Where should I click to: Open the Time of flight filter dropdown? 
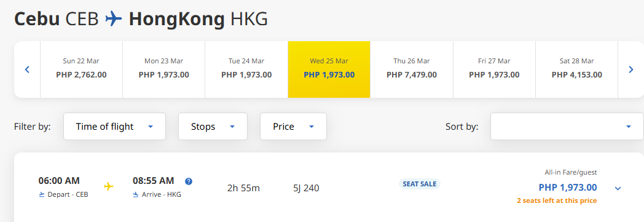pos(114,127)
